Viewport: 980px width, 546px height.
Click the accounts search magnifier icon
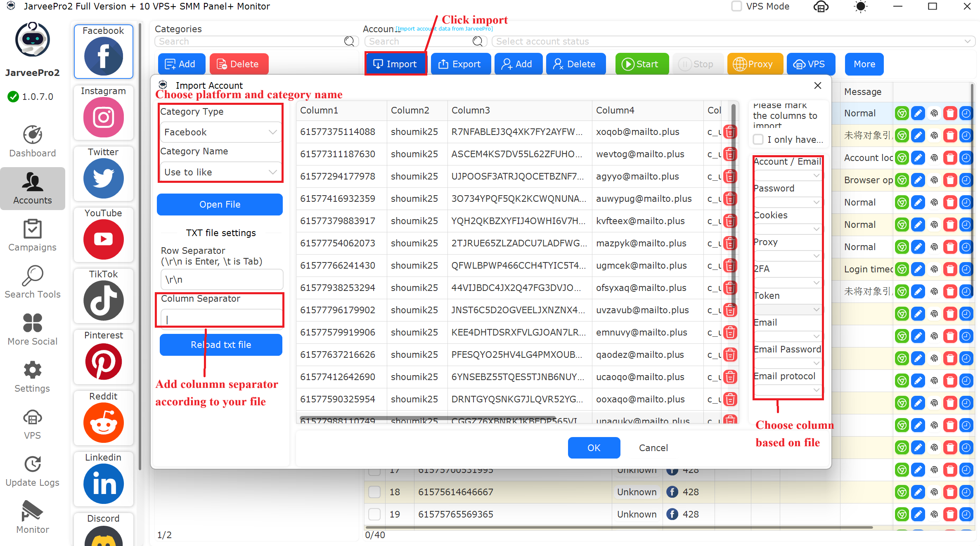tap(478, 41)
